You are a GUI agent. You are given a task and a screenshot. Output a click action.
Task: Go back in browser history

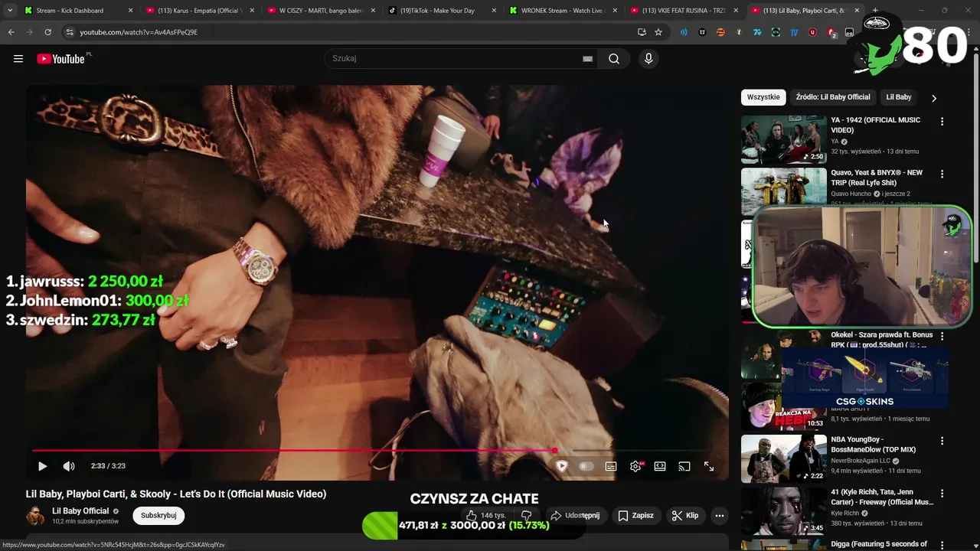click(11, 32)
